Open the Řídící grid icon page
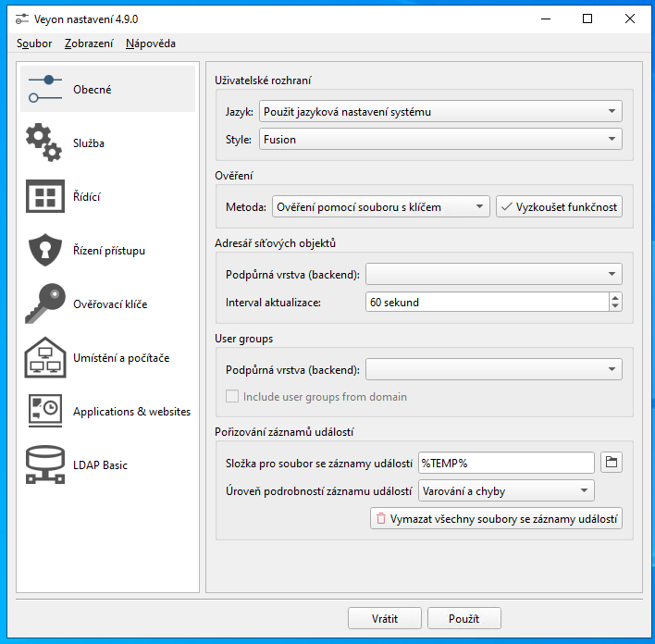Viewport: 655px width, 644px height. tap(45, 197)
